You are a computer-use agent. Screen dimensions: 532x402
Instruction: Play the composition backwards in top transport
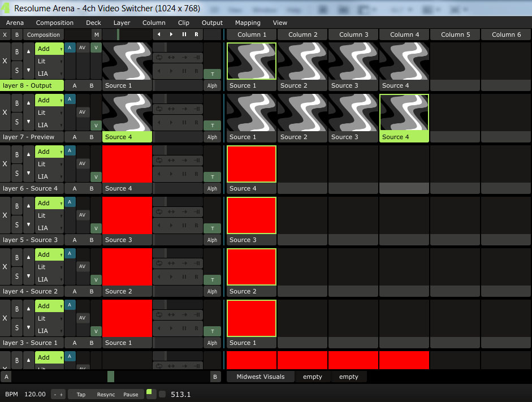[159, 34]
